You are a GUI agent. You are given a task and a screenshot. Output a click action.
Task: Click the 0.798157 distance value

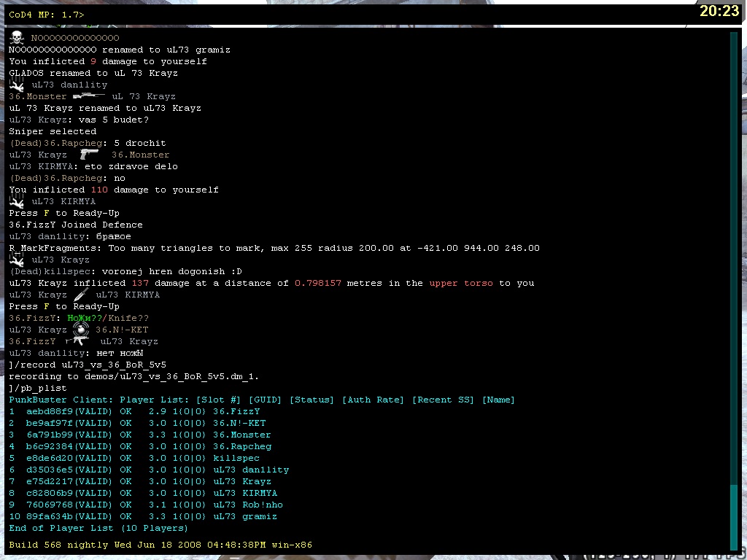tap(318, 284)
